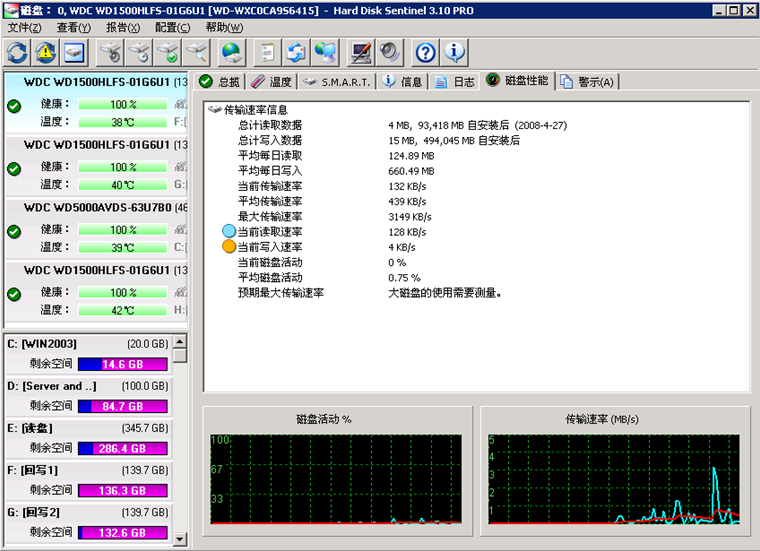Open the 配置 menu
This screenshot has height=551, width=760.
(x=173, y=28)
